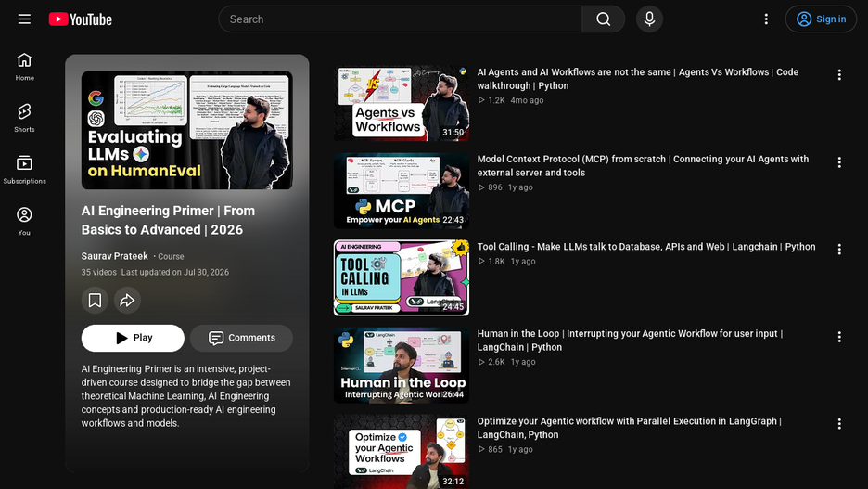The image size is (868, 489).
Task: Open 'Tool Calling - Make LLMs talk' title
Action: [x=646, y=247]
